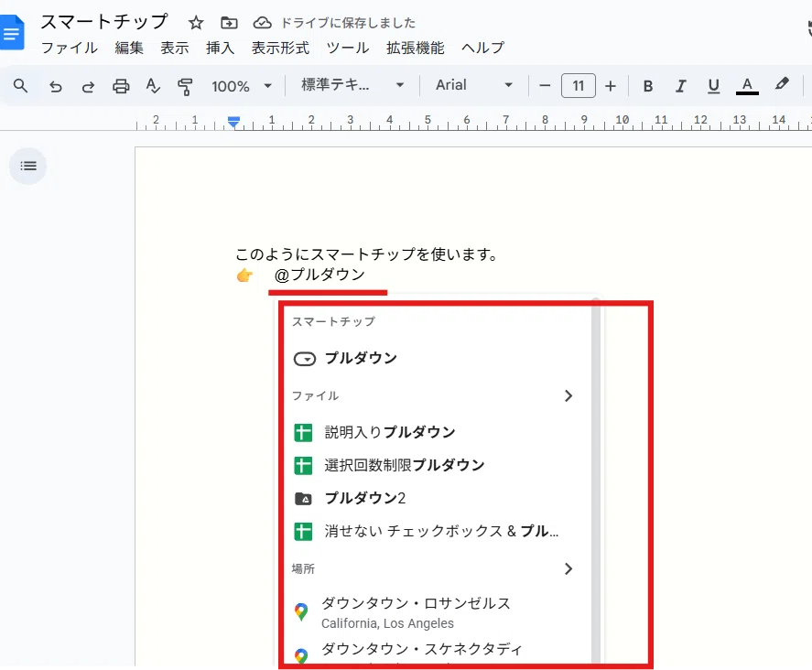Viewport: 812px width, 670px height.
Task: Open the ツール menu
Action: 348,48
